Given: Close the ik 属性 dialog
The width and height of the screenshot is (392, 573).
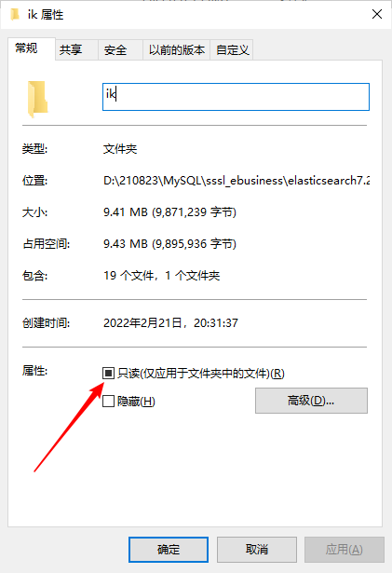Looking at the screenshot, I should [x=377, y=14].
